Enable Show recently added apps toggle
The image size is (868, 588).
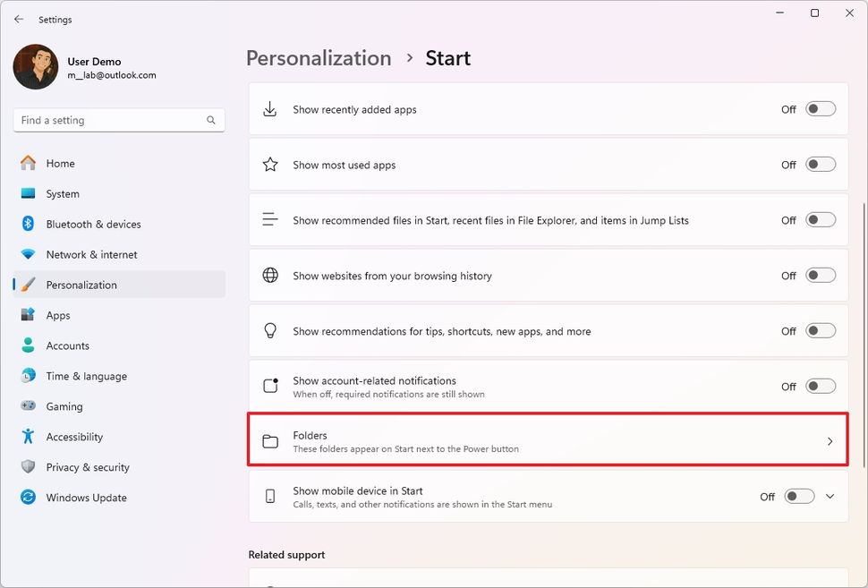[x=820, y=109]
